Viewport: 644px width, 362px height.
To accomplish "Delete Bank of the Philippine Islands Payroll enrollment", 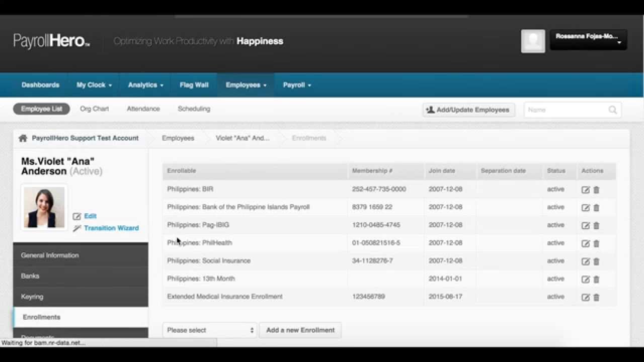I will (596, 208).
